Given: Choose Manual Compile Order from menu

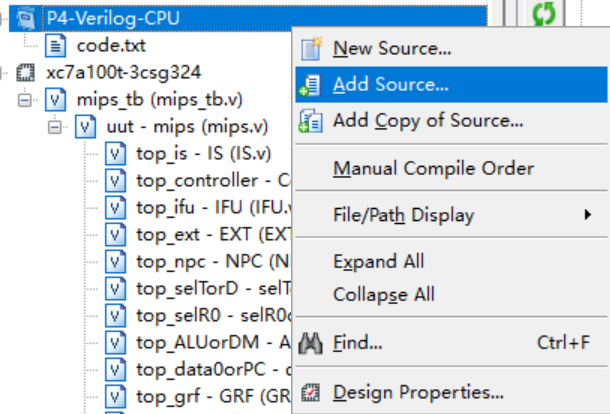Looking at the screenshot, I should pyautogui.click(x=433, y=168).
